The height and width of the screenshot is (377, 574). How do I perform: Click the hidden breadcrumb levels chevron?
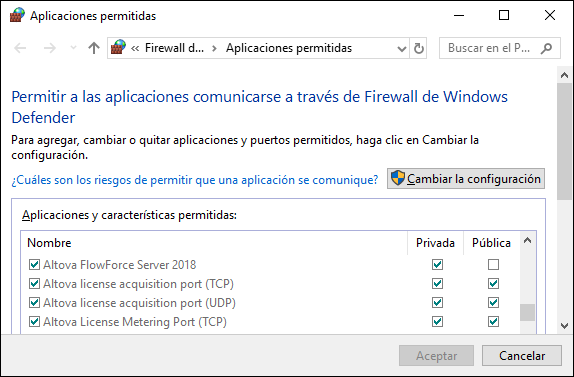pyautogui.click(x=135, y=48)
